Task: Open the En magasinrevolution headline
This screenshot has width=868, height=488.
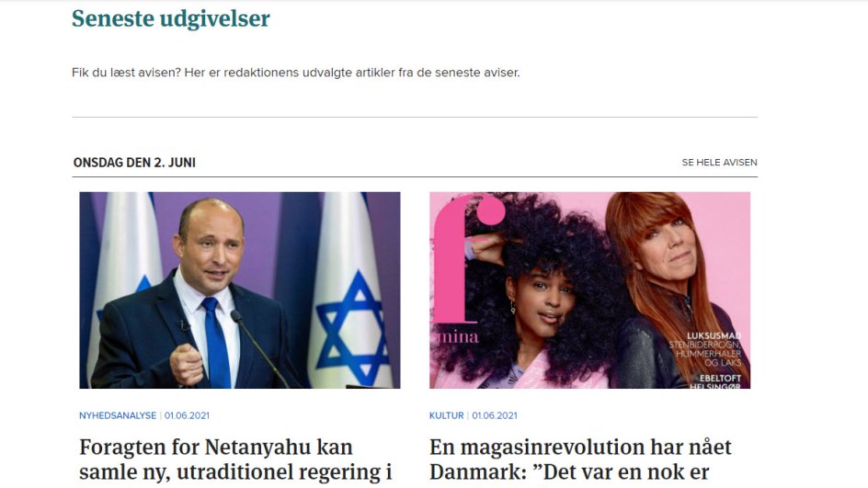Action: pyautogui.click(x=580, y=460)
